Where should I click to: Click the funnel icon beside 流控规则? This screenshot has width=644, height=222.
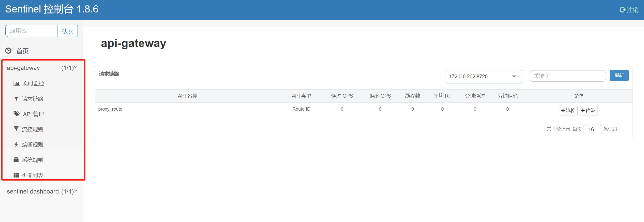point(16,129)
